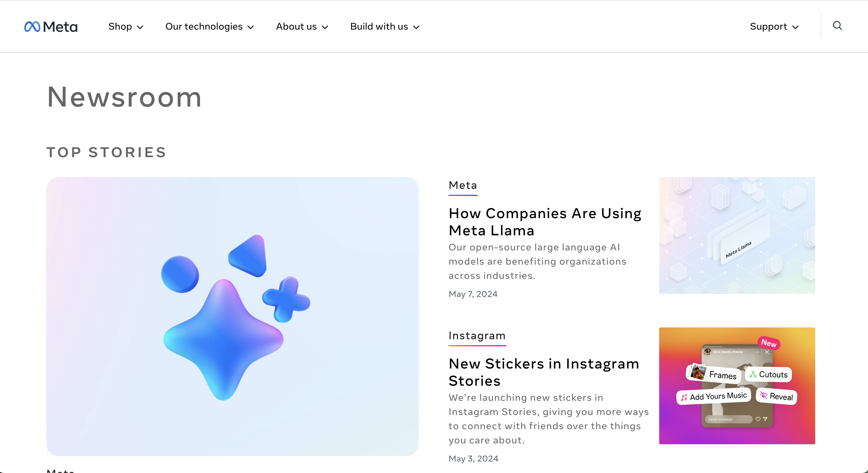The image size is (868, 473).
Task: Open the search magnifier icon
Action: tap(837, 25)
